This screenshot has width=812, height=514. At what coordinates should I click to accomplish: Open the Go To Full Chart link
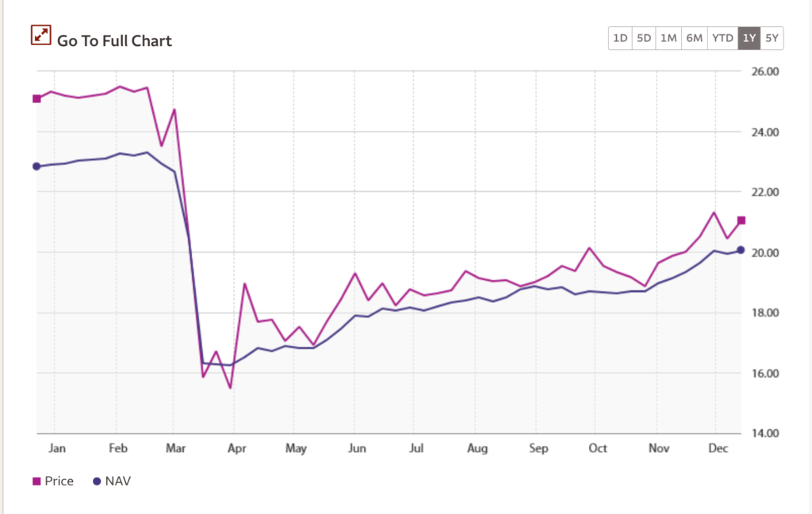pos(114,40)
